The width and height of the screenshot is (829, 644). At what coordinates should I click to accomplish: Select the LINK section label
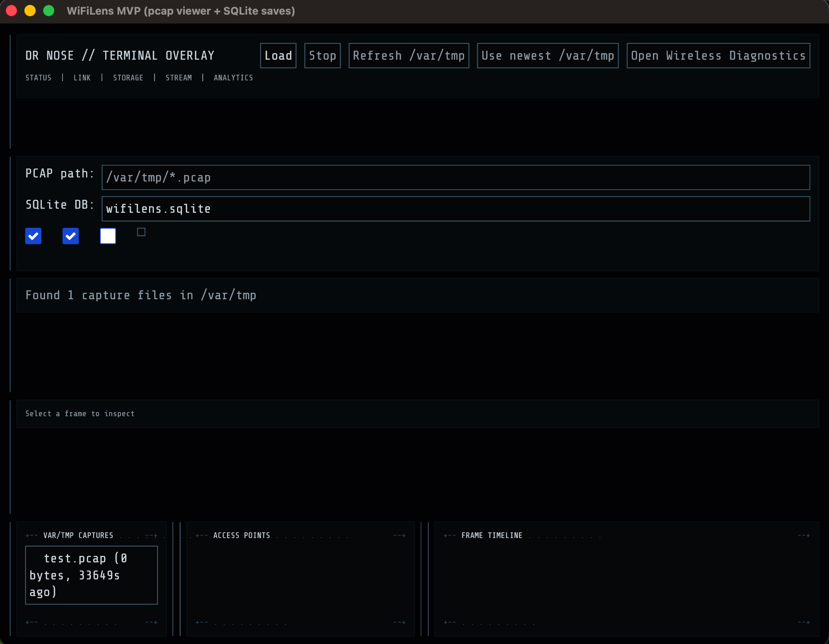(82, 78)
